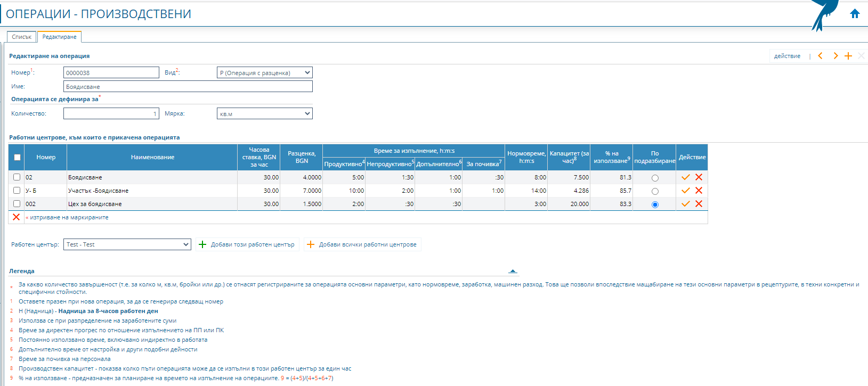868x386 pixels.
Task: Select default radio for row У-Б
Action: 655,192
